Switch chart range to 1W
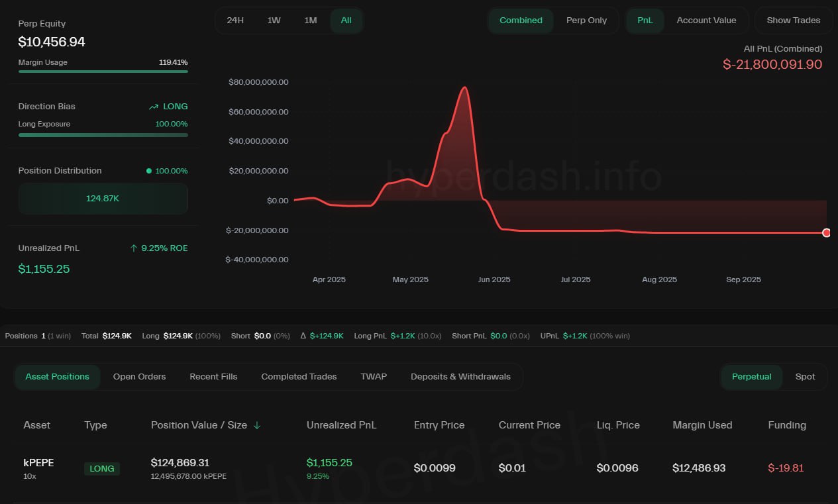Screen dimensions: 838x504 click(274, 21)
